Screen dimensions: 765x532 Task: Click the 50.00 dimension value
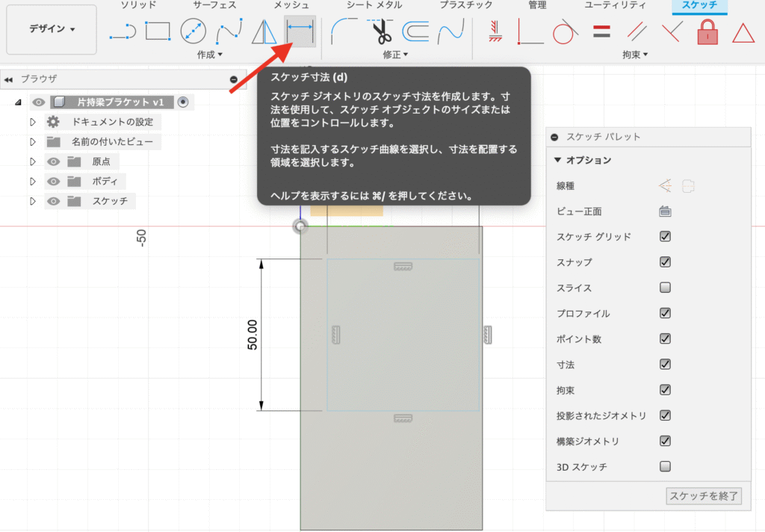(x=253, y=335)
